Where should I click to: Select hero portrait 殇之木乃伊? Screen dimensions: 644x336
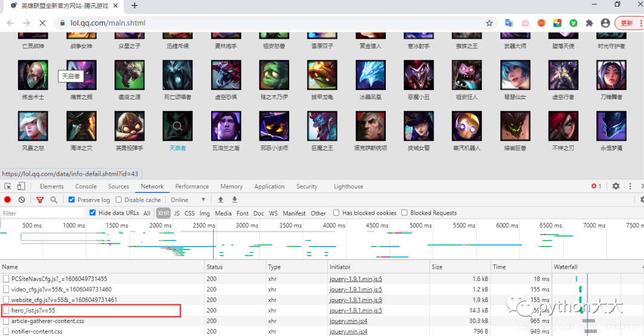274,74
